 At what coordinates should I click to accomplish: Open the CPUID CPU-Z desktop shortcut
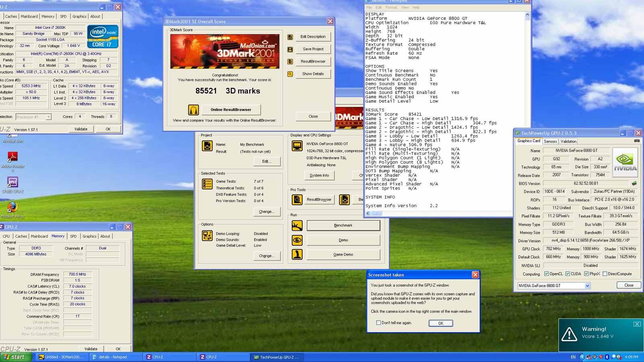click(12, 182)
